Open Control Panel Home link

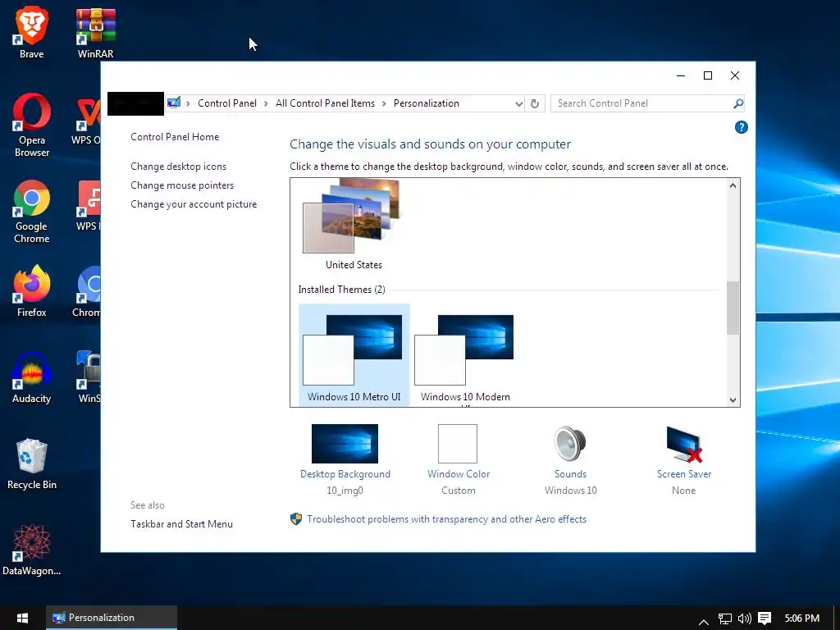(175, 137)
